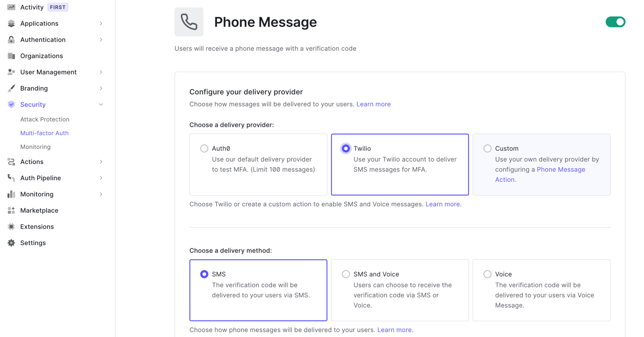Click the Activity icon in the sidebar

coord(11,7)
